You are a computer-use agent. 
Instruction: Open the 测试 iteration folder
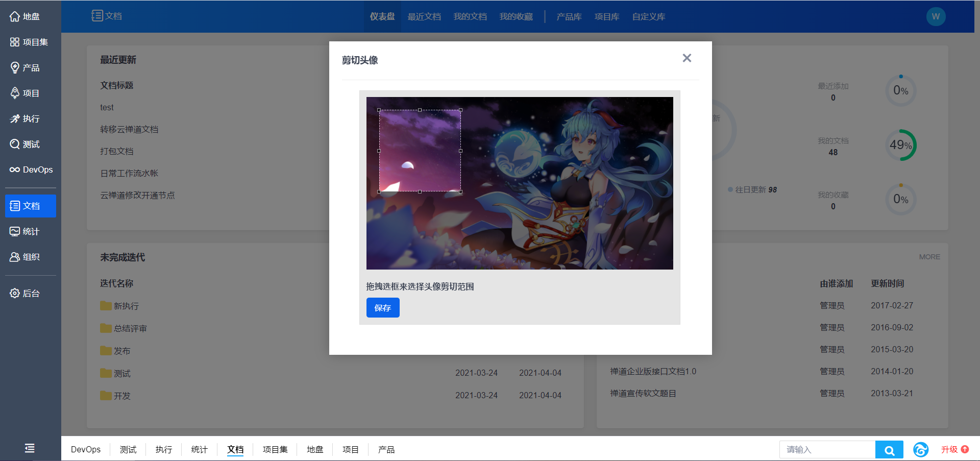(x=116, y=373)
